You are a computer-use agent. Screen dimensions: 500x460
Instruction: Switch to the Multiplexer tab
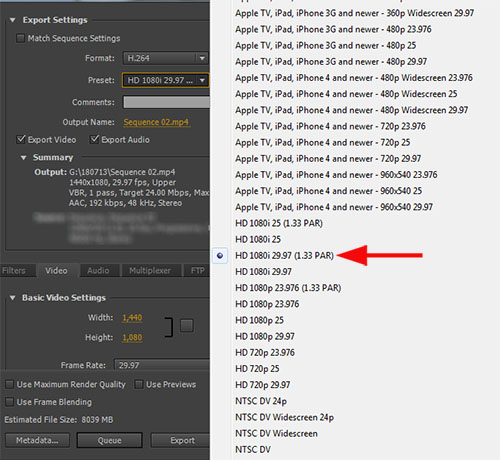[150, 270]
